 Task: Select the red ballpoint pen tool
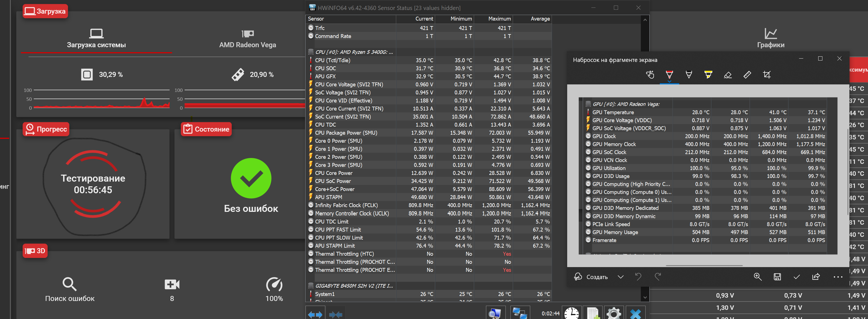(669, 75)
